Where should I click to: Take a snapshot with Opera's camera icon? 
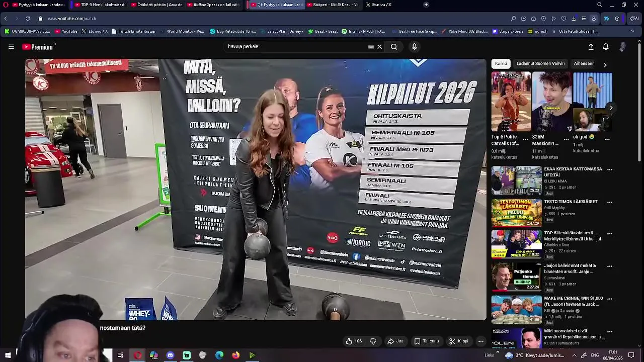click(x=533, y=19)
